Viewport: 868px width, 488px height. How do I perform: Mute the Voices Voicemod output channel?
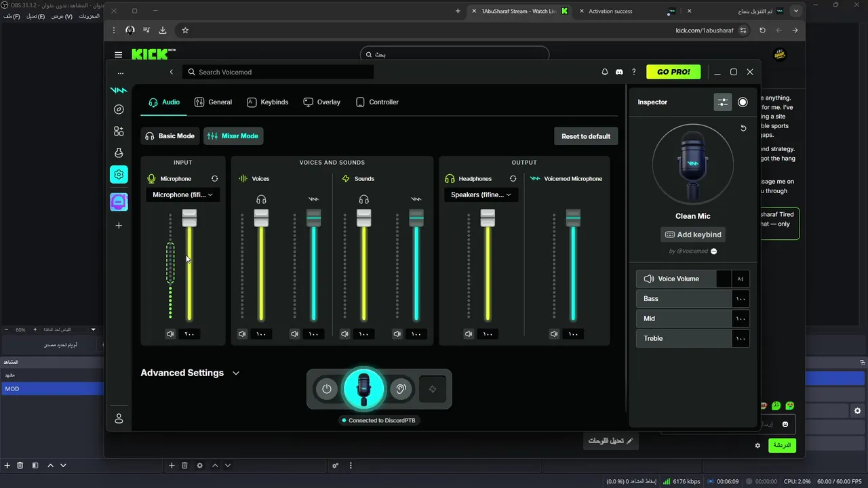click(294, 333)
